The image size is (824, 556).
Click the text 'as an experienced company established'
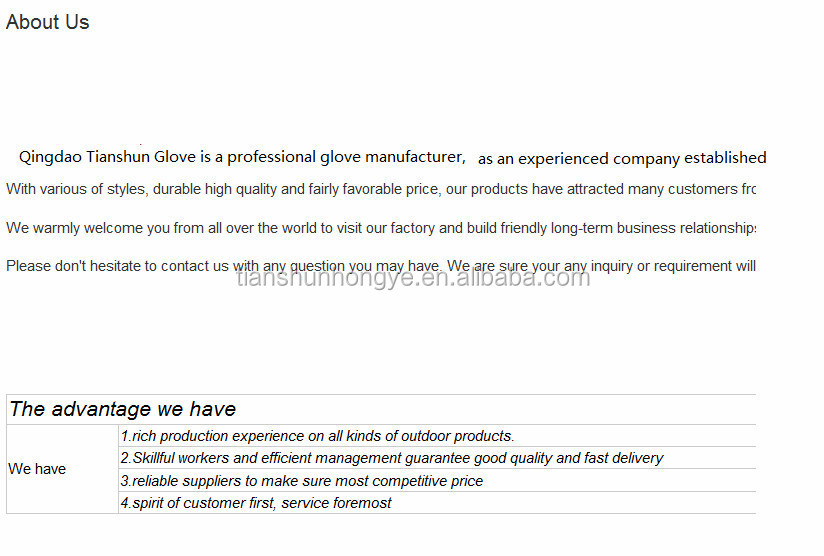(x=622, y=158)
